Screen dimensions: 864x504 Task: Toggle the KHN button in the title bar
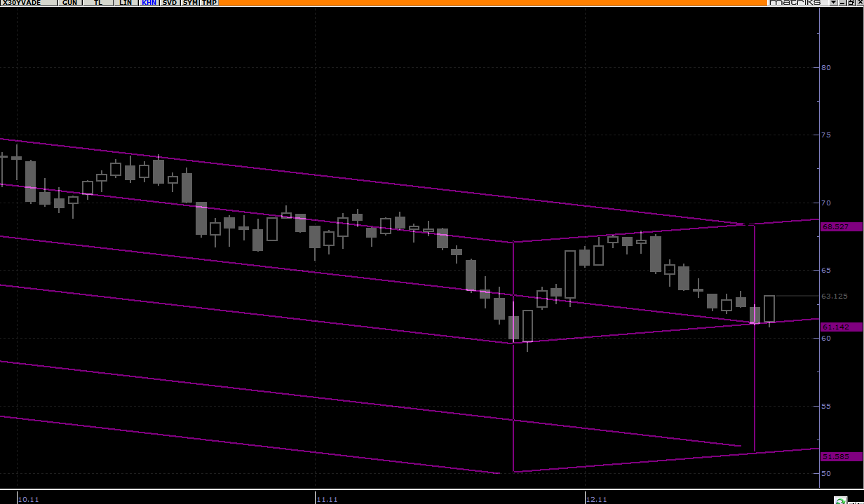pyautogui.click(x=149, y=3)
